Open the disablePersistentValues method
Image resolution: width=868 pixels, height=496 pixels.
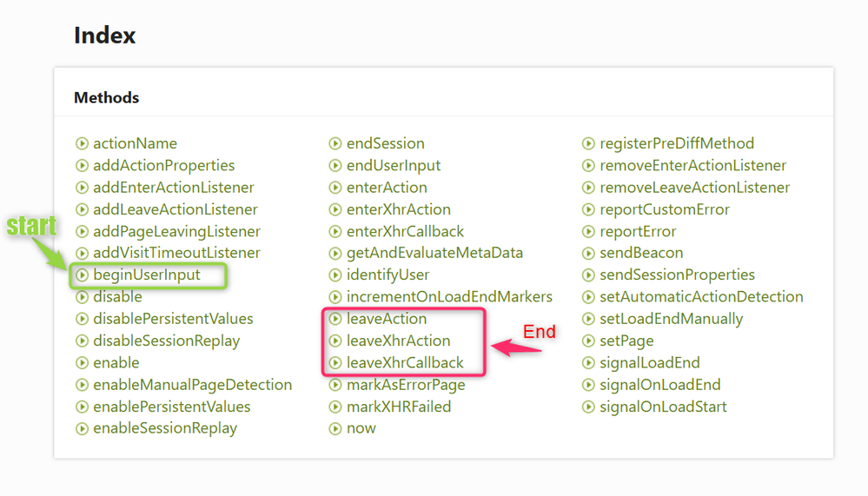pyautogui.click(x=173, y=319)
